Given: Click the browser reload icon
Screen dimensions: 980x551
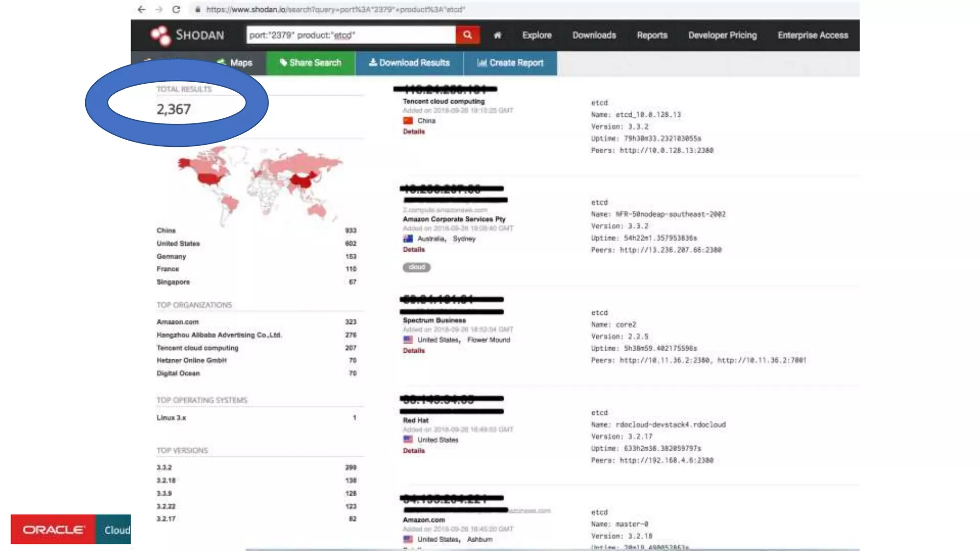Looking at the screenshot, I should (x=176, y=9).
